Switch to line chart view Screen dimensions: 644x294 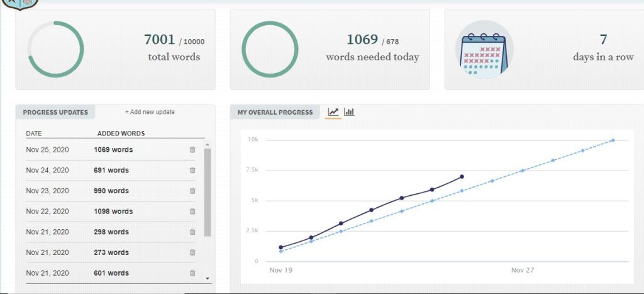click(x=333, y=112)
